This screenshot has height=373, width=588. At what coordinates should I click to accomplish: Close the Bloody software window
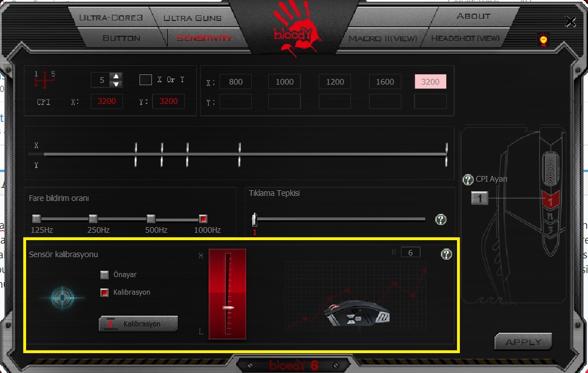click(x=570, y=22)
